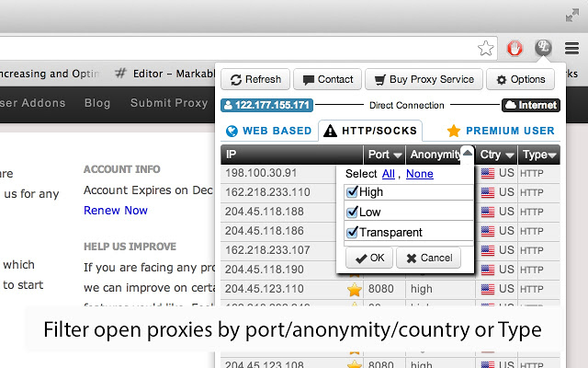Viewport: 588px width, 368px height.
Task: Open the Addons nav item
Action: coord(33,103)
